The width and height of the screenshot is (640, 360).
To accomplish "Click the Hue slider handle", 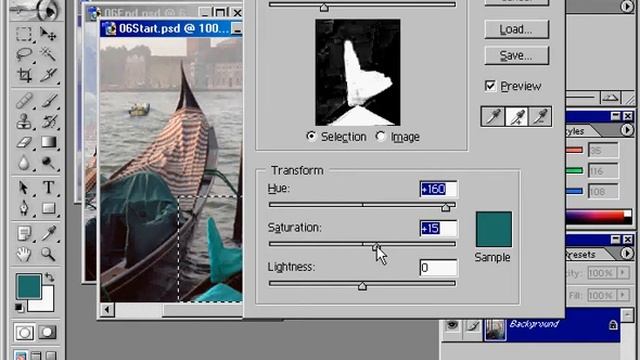I will pos(446,207).
